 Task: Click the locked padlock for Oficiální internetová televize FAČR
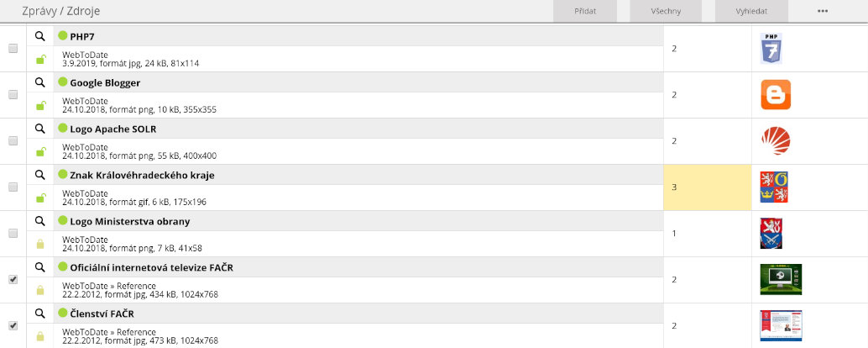click(x=39, y=291)
